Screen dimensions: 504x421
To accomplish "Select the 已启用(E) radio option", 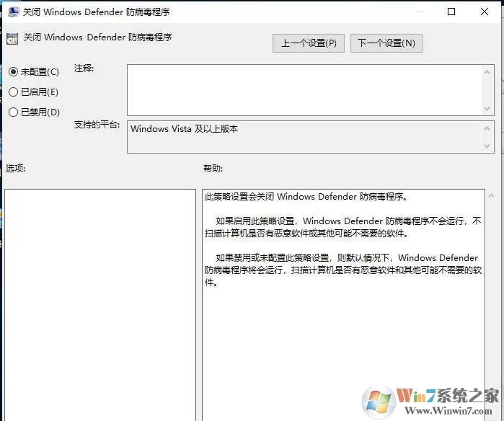I will pyautogui.click(x=33, y=92).
